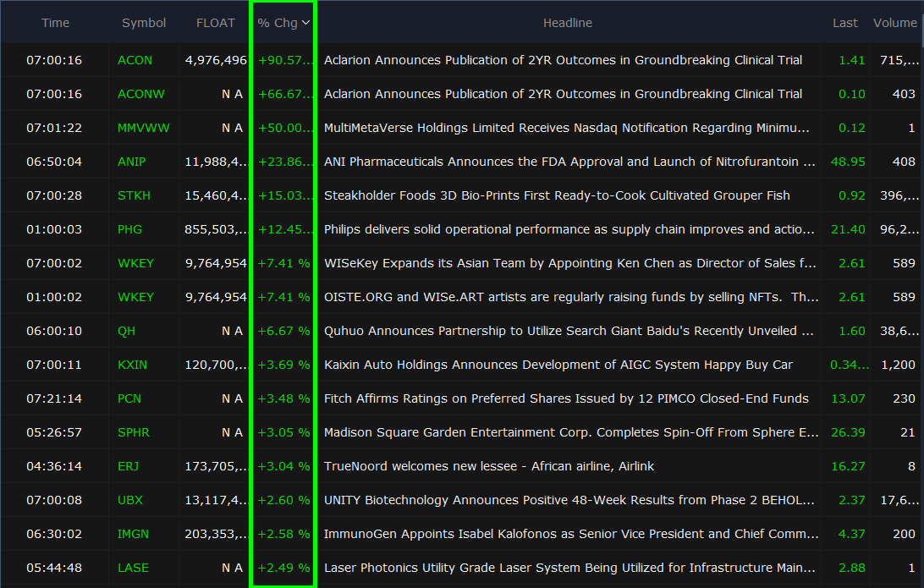Click the 13.07 last price
The height and width of the screenshot is (588, 924).
point(848,398)
